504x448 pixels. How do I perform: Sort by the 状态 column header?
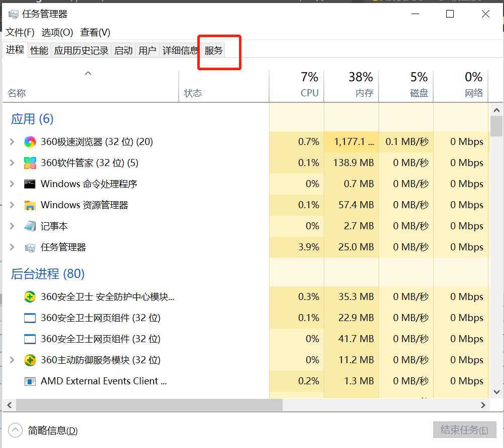(x=224, y=85)
